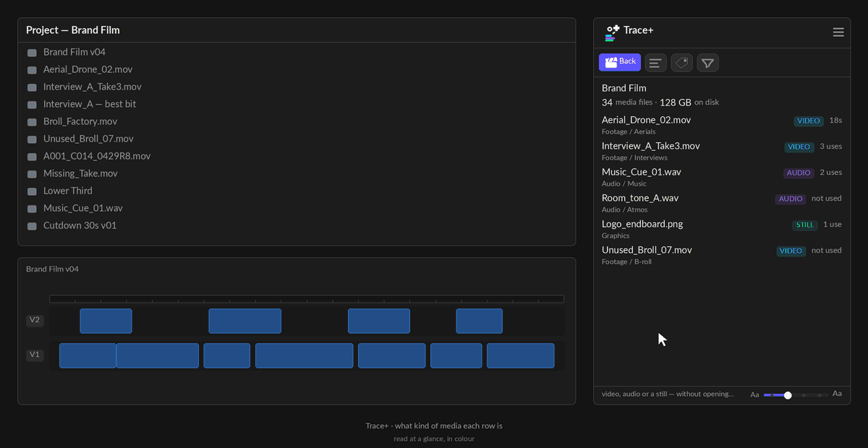Click STILL tag on Logo_endboard.png row
This screenshot has height=448, width=868.
pyautogui.click(x=805, y=225)
